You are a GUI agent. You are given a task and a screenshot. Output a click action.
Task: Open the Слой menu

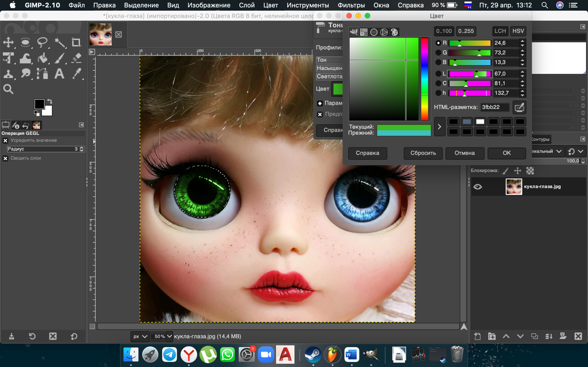coord(247,5)
